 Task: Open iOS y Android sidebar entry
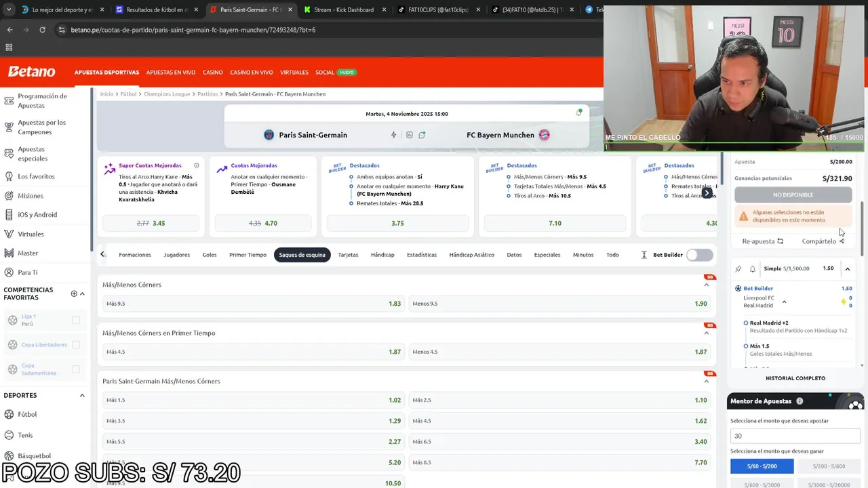point(37,215)
